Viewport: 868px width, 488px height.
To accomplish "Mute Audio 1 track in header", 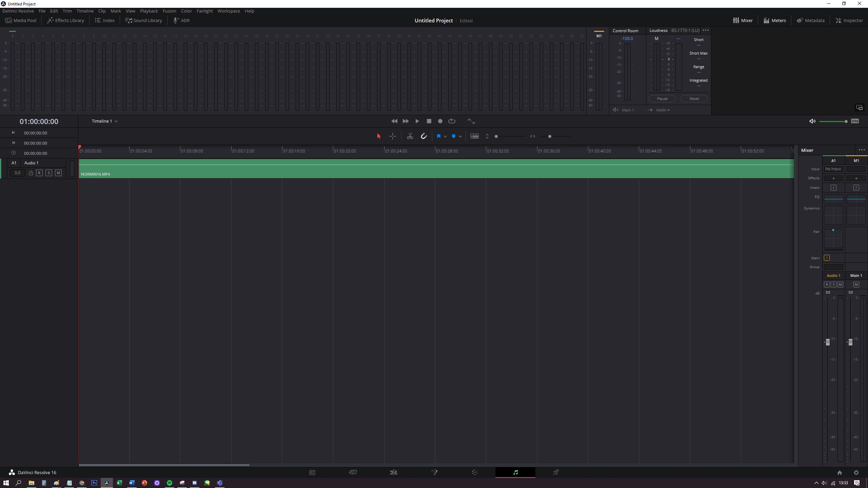I will tap(58, 173).
